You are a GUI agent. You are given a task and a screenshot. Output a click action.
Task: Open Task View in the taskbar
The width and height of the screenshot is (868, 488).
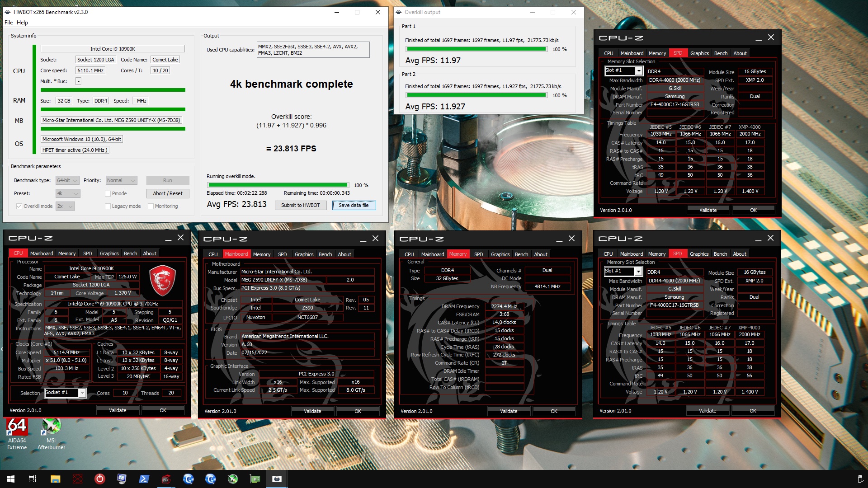coord(33,479)
